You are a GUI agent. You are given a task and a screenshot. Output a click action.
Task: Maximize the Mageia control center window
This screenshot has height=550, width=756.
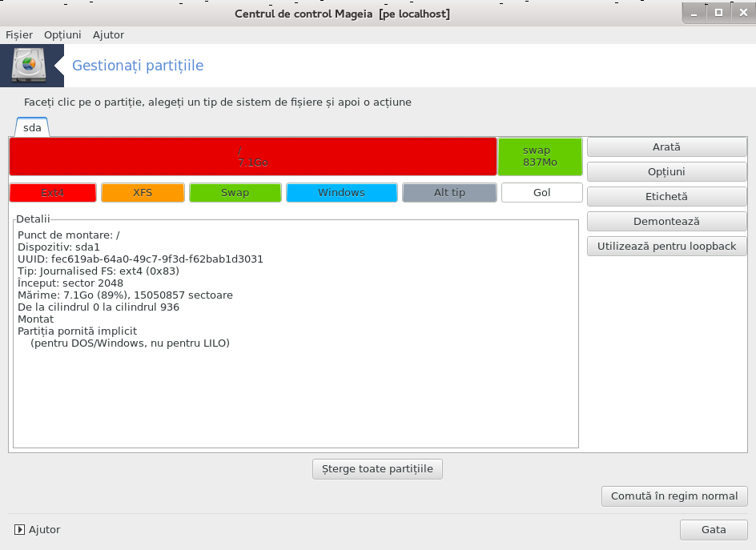click(718, 13)
